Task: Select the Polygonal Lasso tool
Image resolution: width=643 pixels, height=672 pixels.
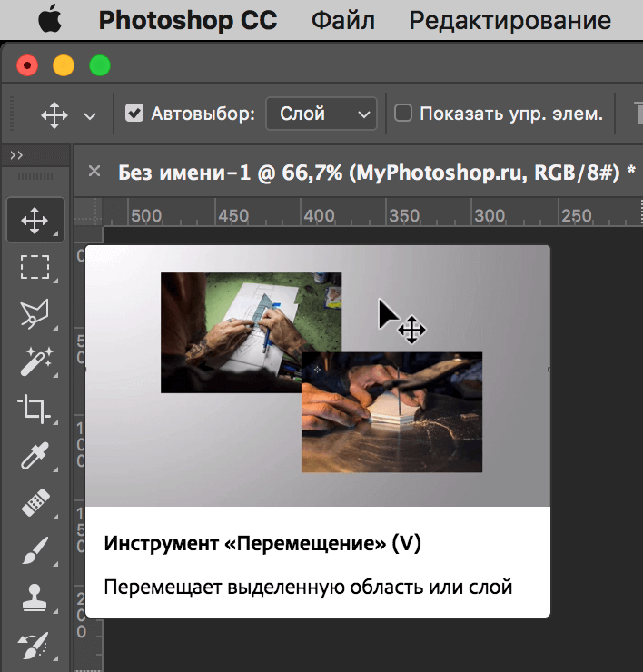Action: pyautogui.click(x=35, y=314)
